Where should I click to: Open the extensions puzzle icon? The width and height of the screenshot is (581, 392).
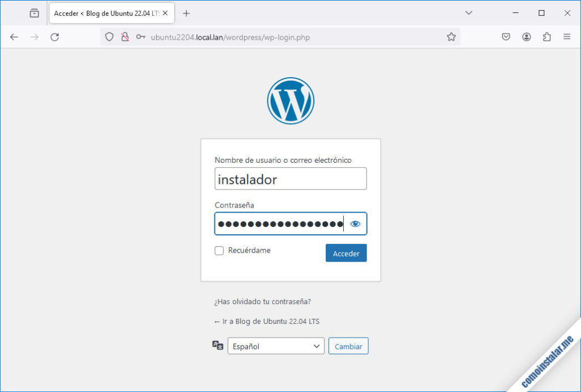pos(546,36)
